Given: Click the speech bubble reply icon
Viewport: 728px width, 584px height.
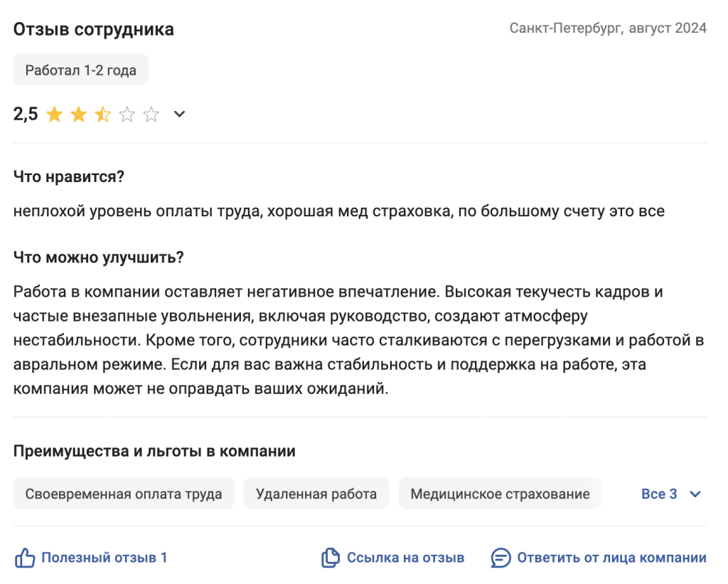Looking at the screenshot, I should point(500,558).
